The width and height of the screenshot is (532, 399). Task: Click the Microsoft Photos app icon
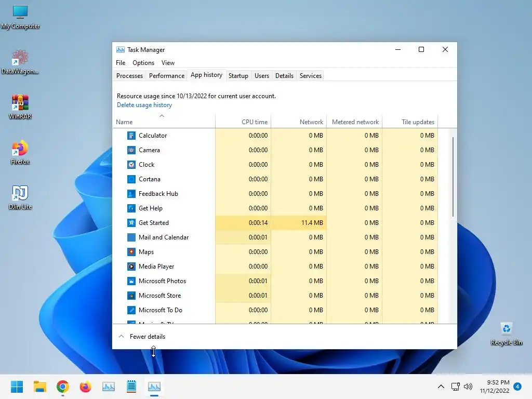point(131,281)
